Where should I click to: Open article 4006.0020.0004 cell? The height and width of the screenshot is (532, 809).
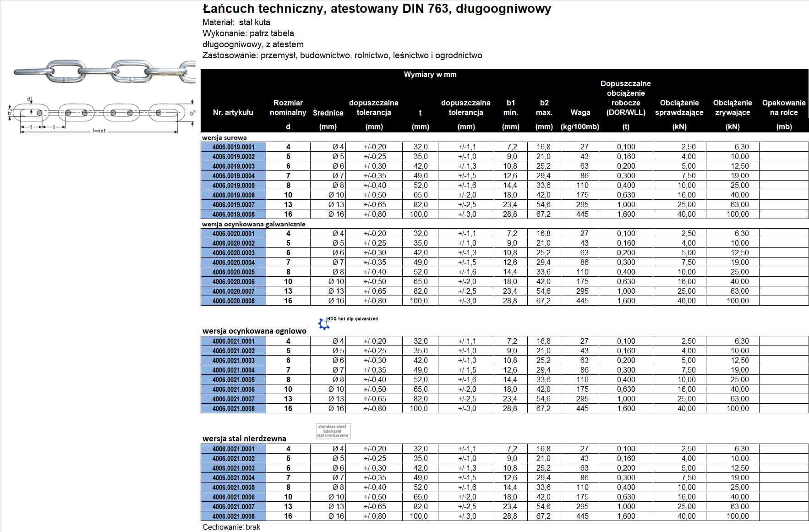(233, 263)
